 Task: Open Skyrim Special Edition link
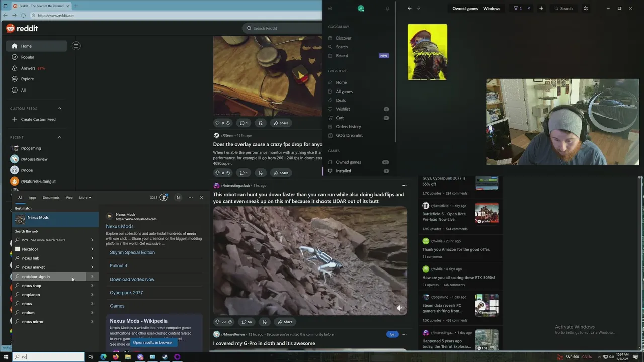132,253
